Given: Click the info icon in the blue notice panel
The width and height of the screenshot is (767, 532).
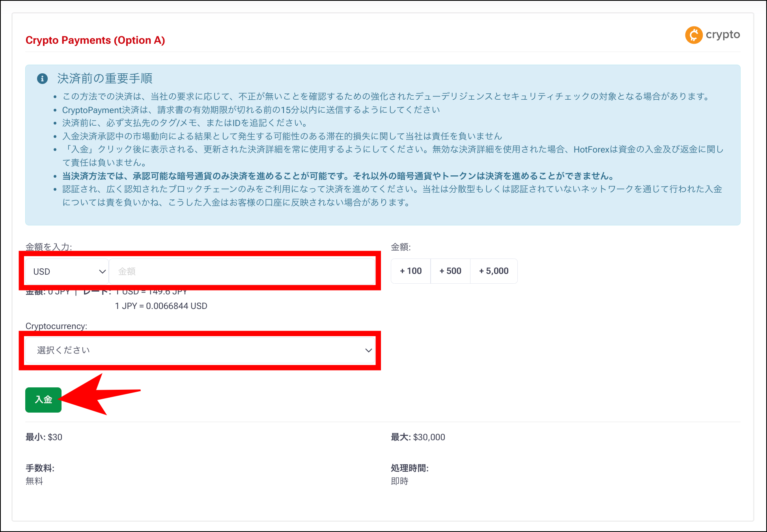Looking at the screenshot, I should pos(43,78).
